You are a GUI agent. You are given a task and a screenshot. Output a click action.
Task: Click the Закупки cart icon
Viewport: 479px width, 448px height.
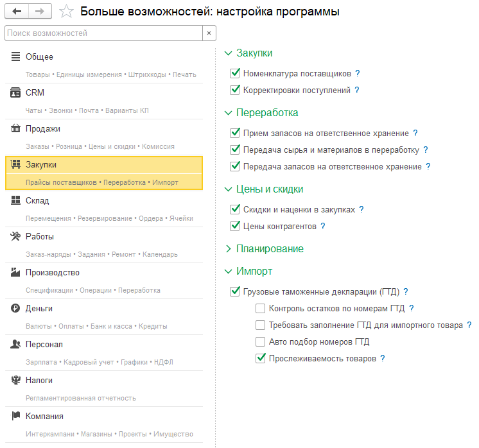15,164
